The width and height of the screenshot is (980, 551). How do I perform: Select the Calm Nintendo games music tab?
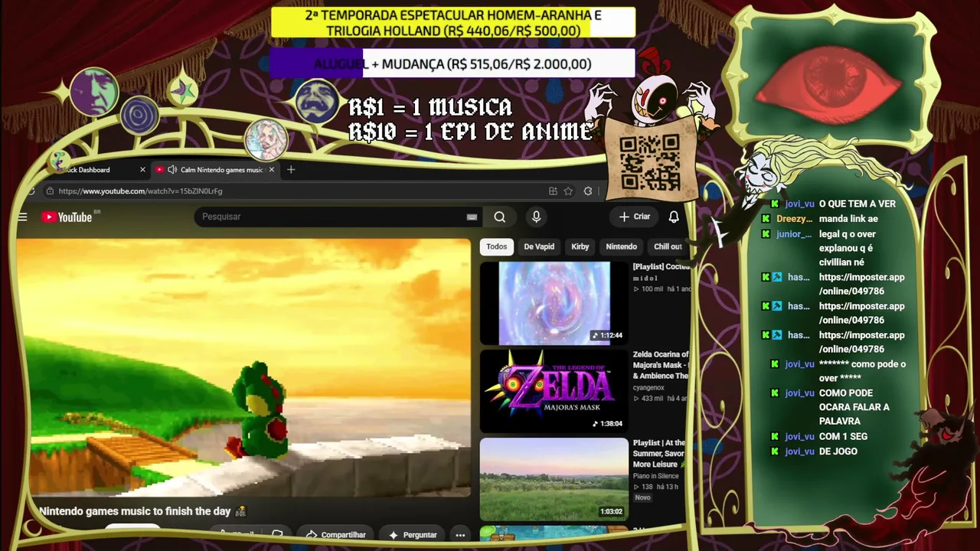214,170
